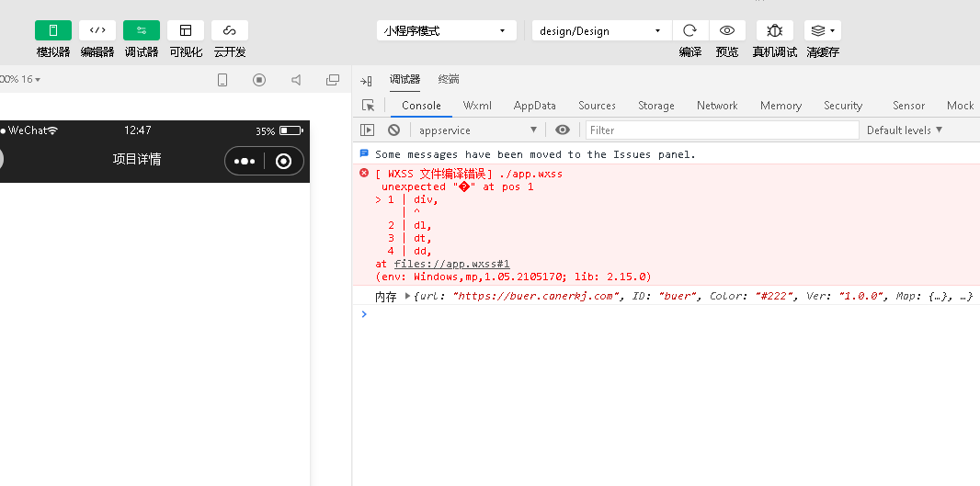Click the 12:47 simulator clock
Screen dimensions: 980x486
pos(138,130)
